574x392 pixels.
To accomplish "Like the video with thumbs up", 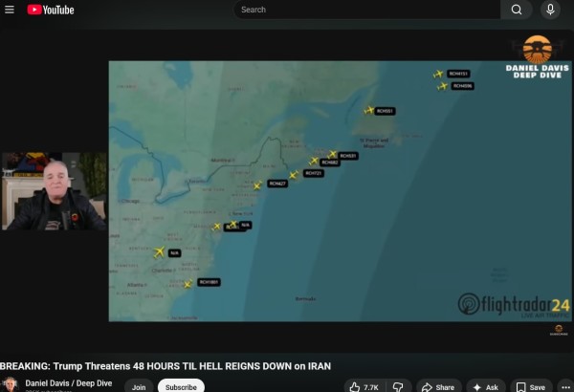I will [364, 387].
